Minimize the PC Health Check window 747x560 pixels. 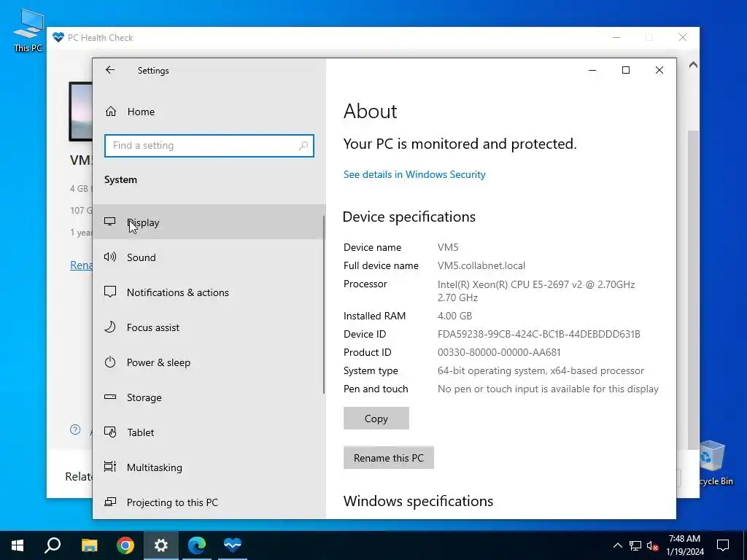[616, 37]
